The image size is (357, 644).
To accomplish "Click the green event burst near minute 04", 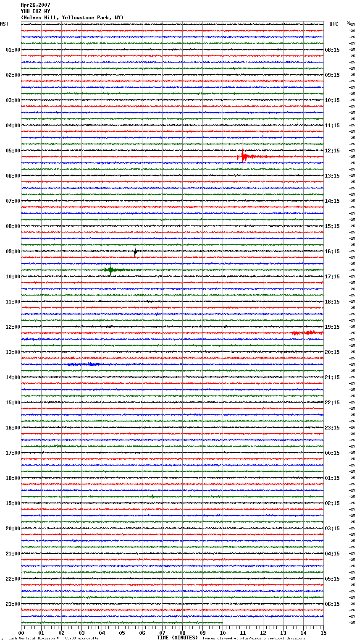I will coord(110,270).
